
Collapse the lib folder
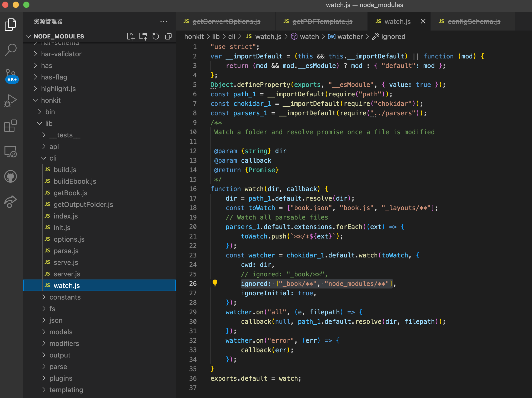click(x=99, y=123)
